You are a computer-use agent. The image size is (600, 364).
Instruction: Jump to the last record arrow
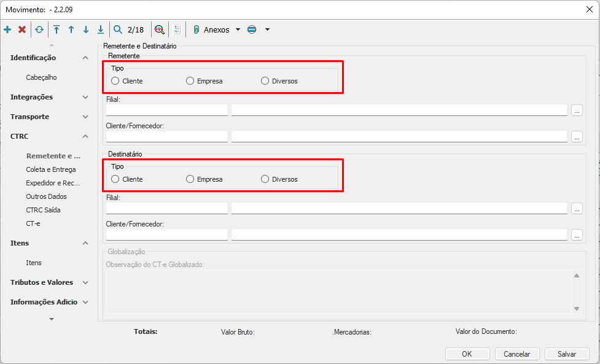click(x=101, y=29)
